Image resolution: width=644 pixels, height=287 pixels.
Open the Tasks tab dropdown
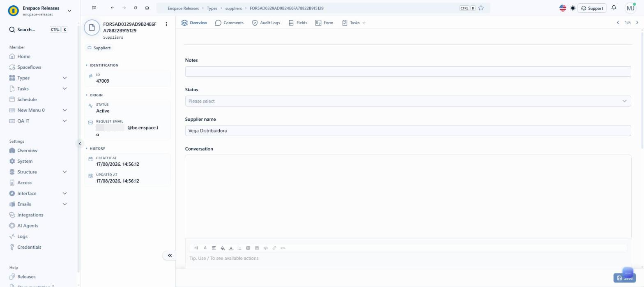(354, 23)
